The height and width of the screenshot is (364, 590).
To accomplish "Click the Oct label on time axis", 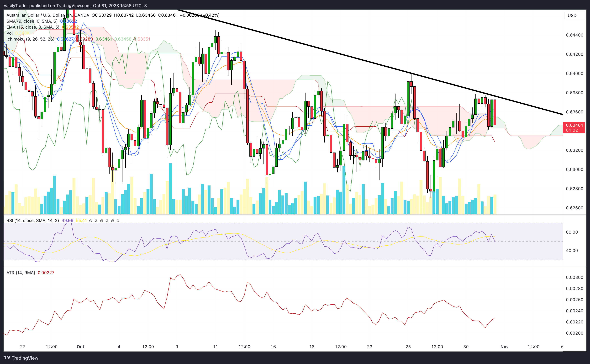I will coord(80,347).
